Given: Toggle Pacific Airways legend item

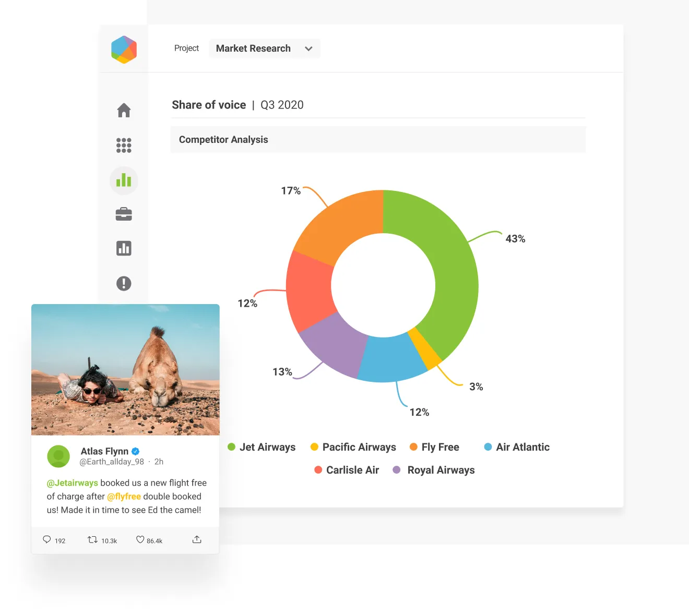Looking at the screenshot, I should [353, 447].
